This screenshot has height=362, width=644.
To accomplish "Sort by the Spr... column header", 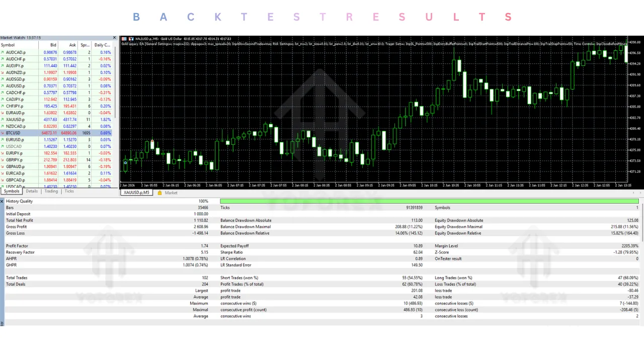I will point(85,45).
